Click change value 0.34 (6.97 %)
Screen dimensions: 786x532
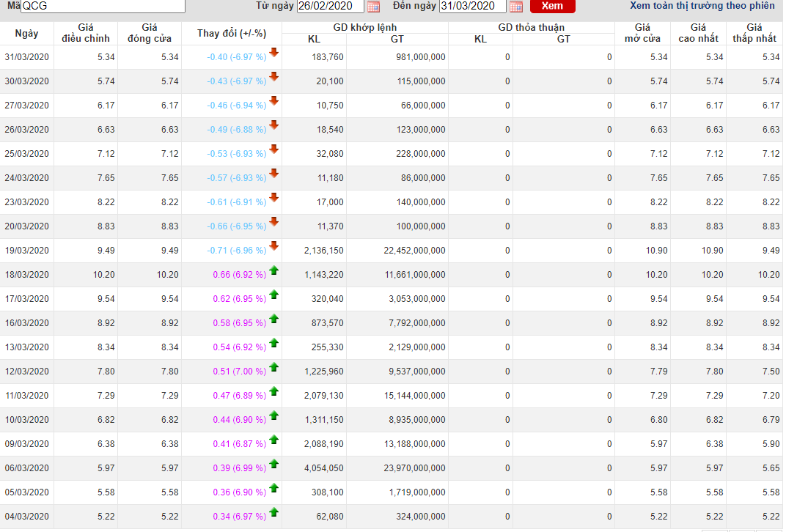click(x=240, y=517)
